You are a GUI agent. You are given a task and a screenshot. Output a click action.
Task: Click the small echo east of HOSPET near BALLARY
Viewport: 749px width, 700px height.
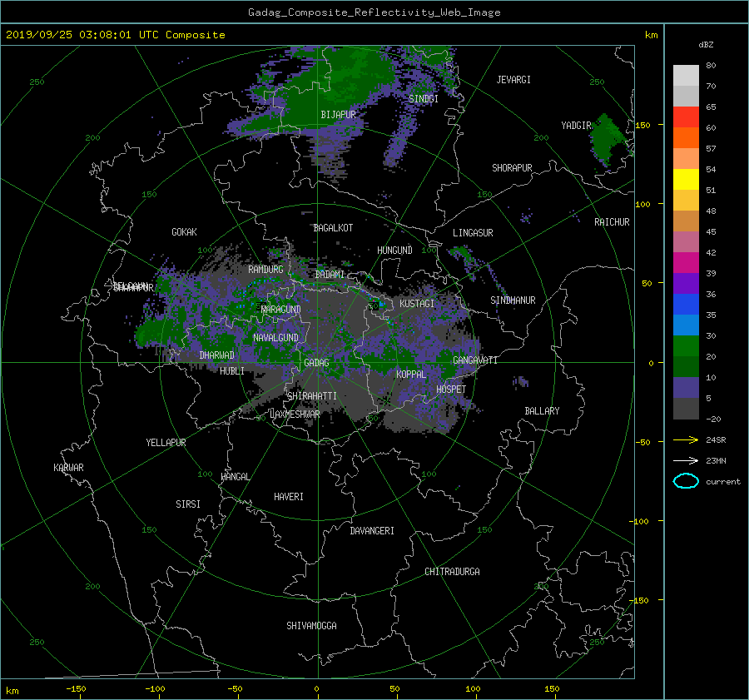pyautogui.click(x=521, y=381)
